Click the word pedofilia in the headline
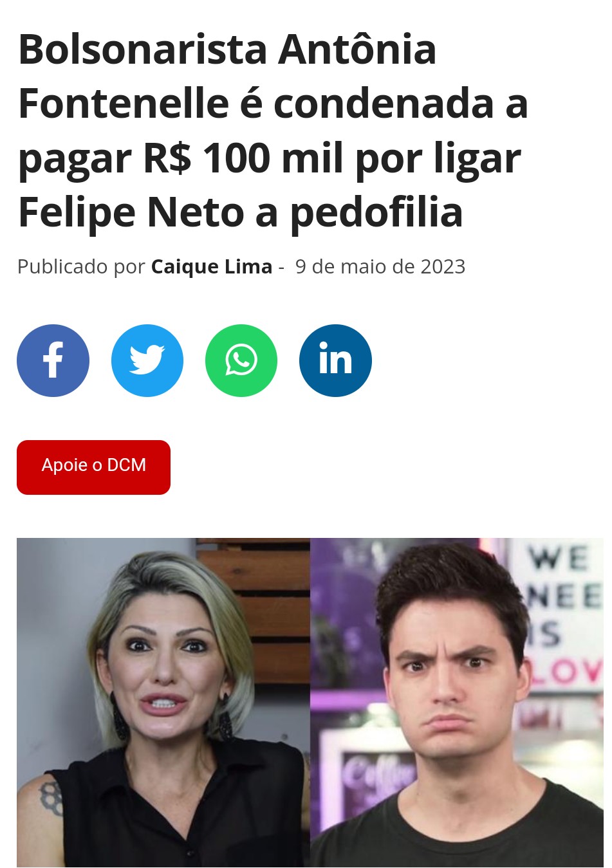This screenshot has width=612, height=868. (376, 213)
